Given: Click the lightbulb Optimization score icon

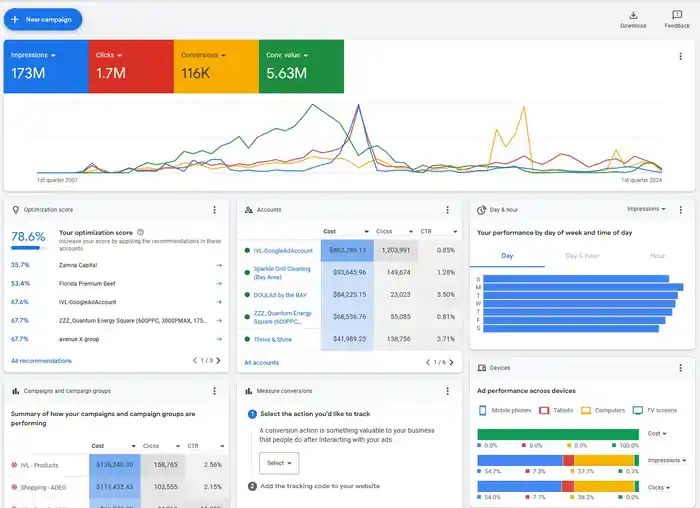Looking at the screenshot, I should pos(16,210).
